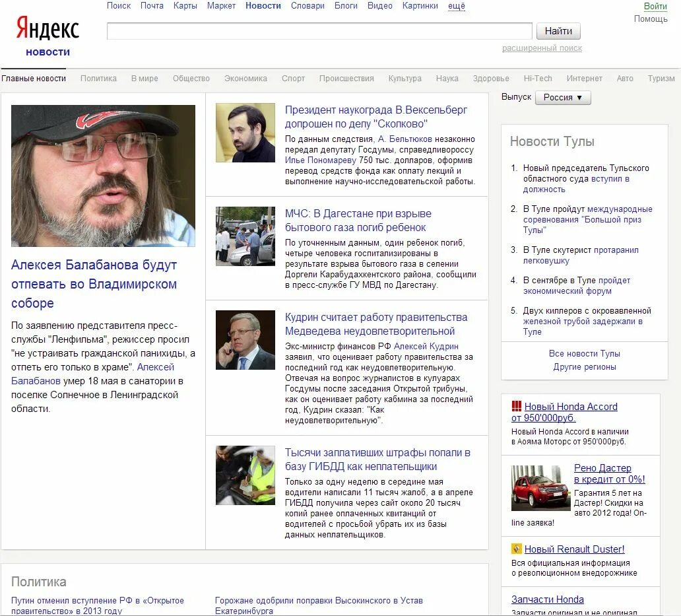Click the Илье Пономареву name link

321,160
